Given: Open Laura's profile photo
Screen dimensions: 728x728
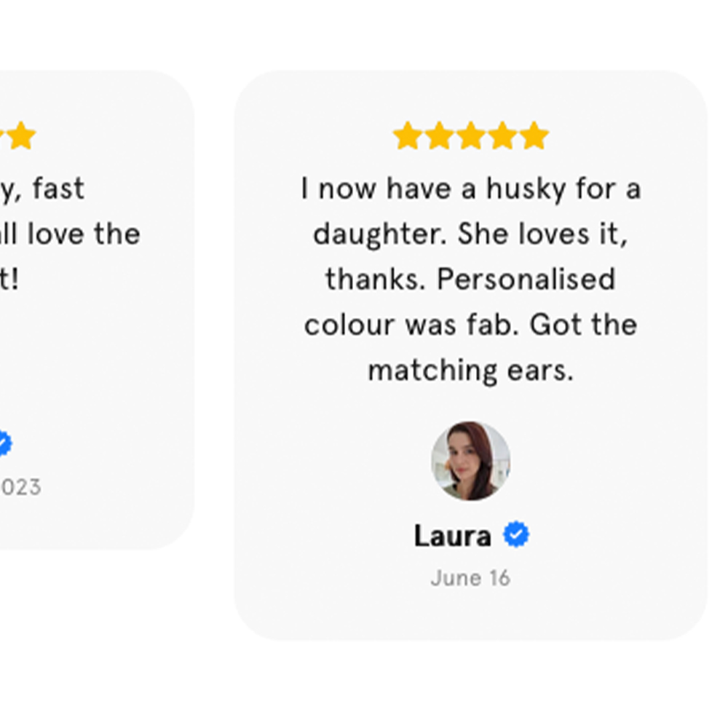Looking at the screenshot, I should coord(470,461).
